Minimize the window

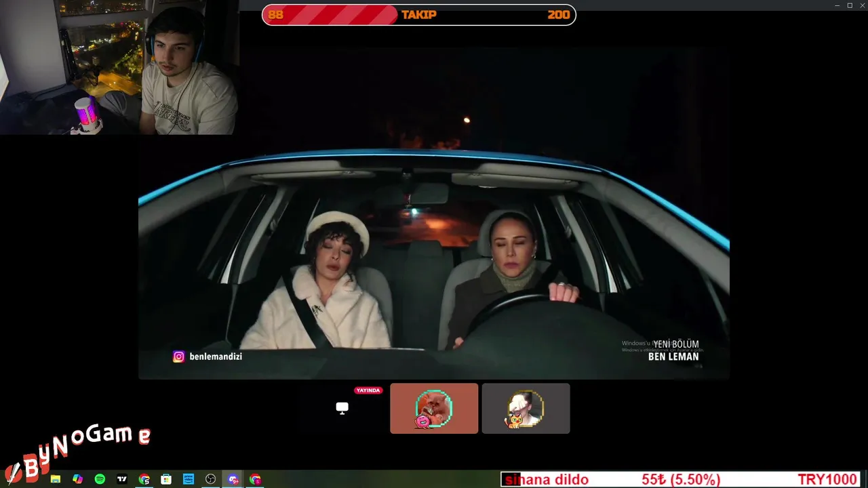coord(837,5)
